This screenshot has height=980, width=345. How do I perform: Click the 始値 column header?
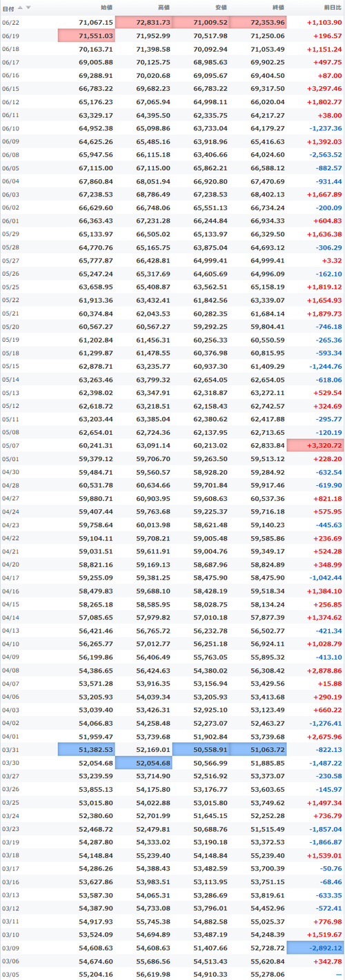point(106,7)
